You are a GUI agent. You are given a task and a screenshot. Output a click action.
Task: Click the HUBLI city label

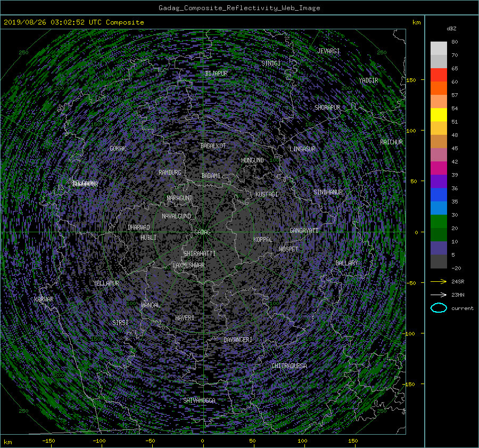point(148,238)
